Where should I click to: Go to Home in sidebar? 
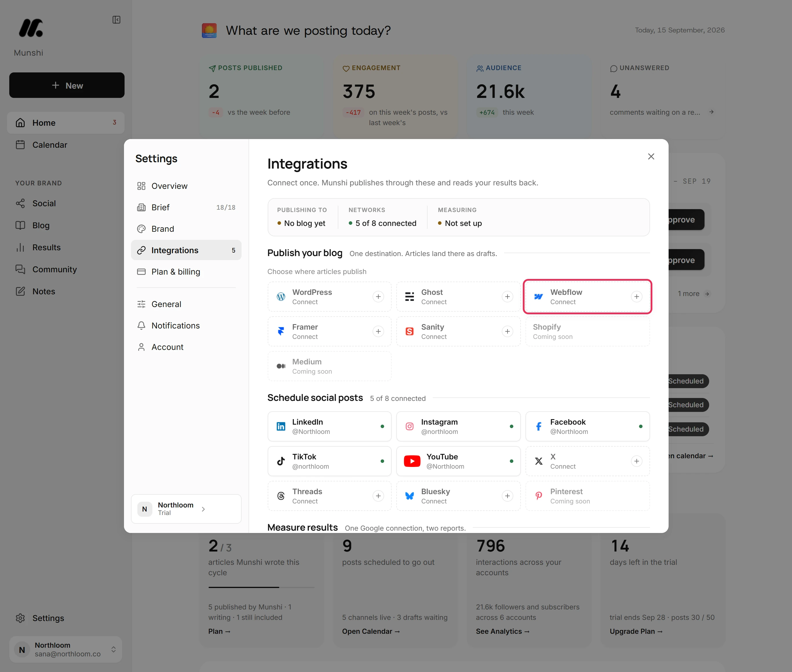tap(65, 123)
